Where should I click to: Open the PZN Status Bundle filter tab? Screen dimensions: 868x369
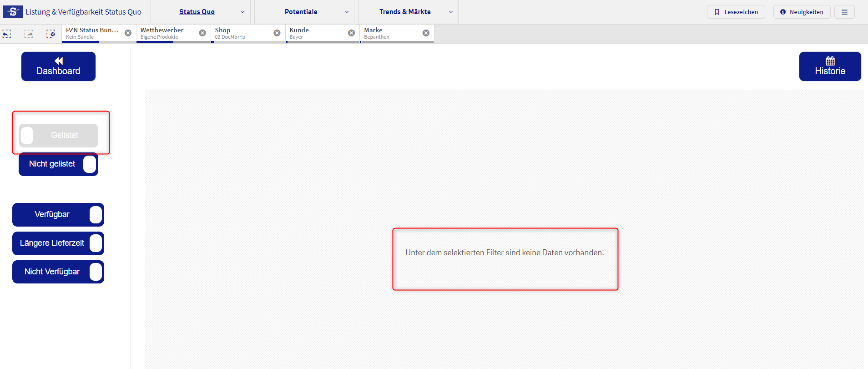(92, 33)
